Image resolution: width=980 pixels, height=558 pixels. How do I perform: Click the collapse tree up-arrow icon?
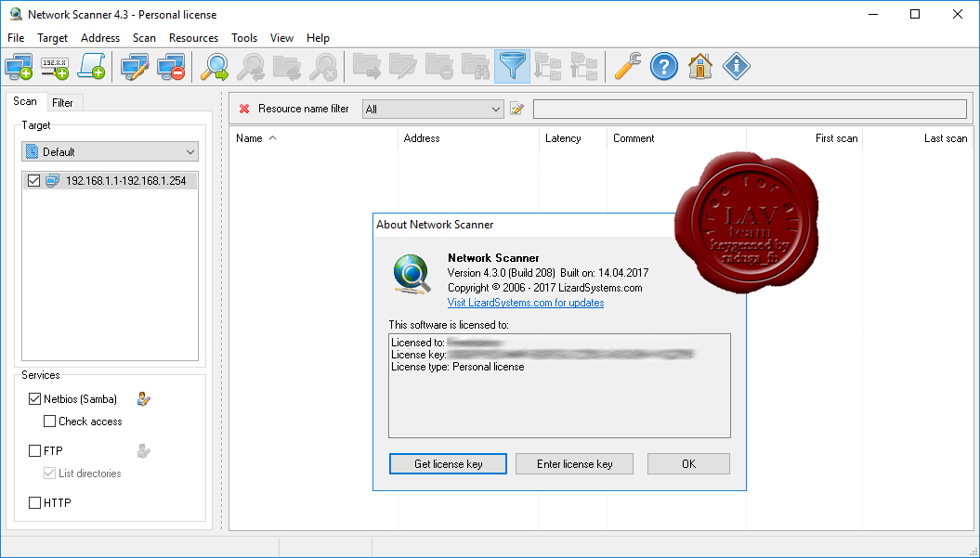[584, 66]
